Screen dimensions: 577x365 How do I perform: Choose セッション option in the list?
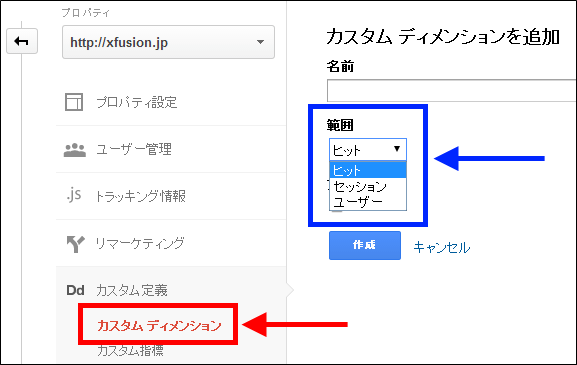tap(368, 186)
